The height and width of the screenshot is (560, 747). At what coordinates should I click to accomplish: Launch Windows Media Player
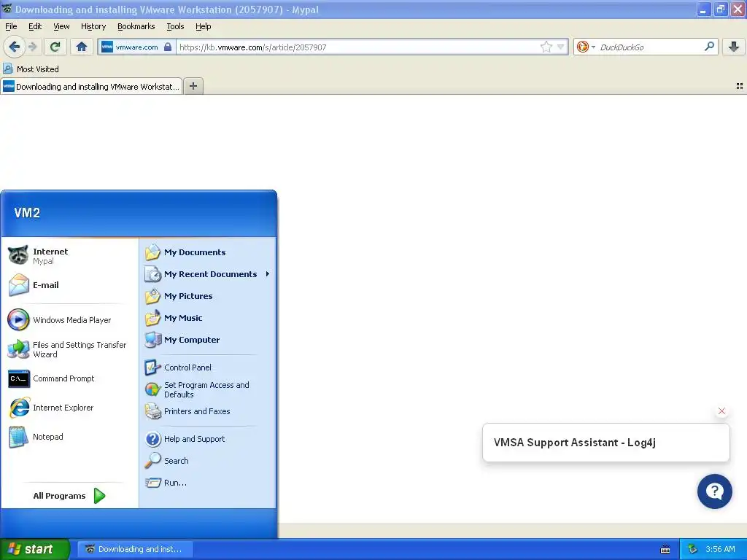69,320
